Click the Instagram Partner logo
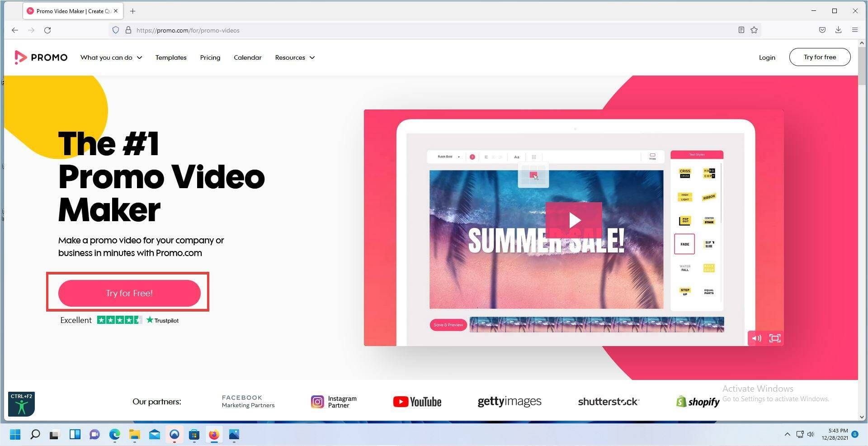The image size is (868, 446). coord(334,402)
